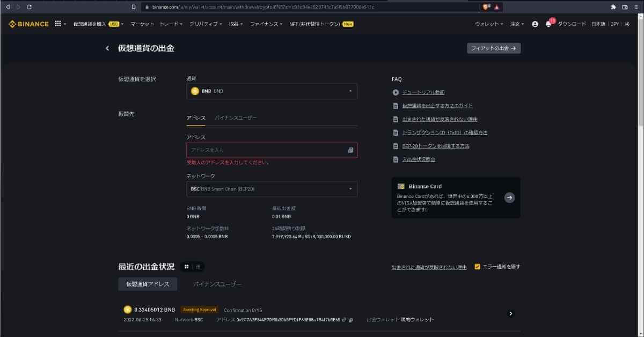
Task: Copy the withdrawal address icon
Action: click(x=351, y=320)
